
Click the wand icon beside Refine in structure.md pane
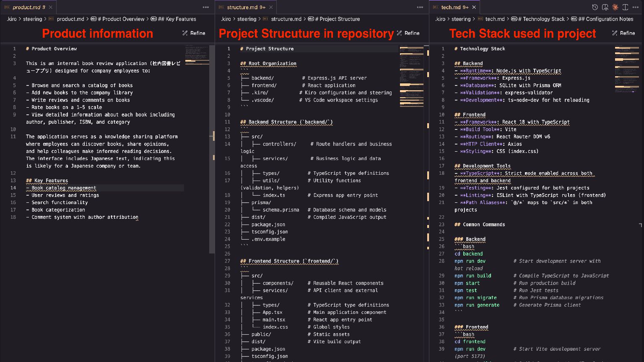tap(399, 33)
